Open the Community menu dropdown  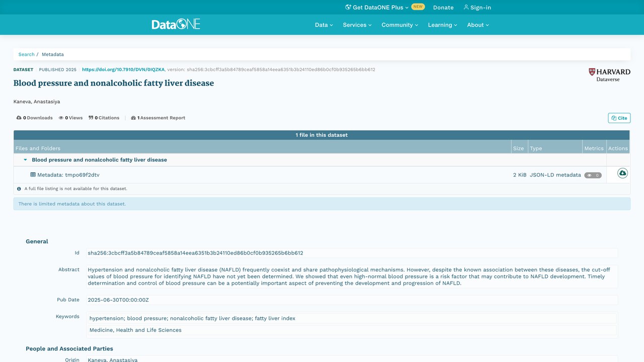pyautogui.click(x=400, y=25)
